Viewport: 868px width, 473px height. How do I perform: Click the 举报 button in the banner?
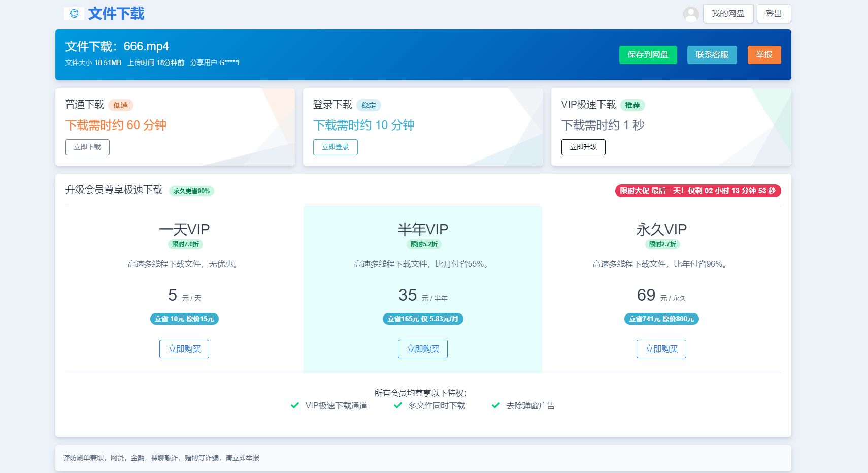coord(764,55)
